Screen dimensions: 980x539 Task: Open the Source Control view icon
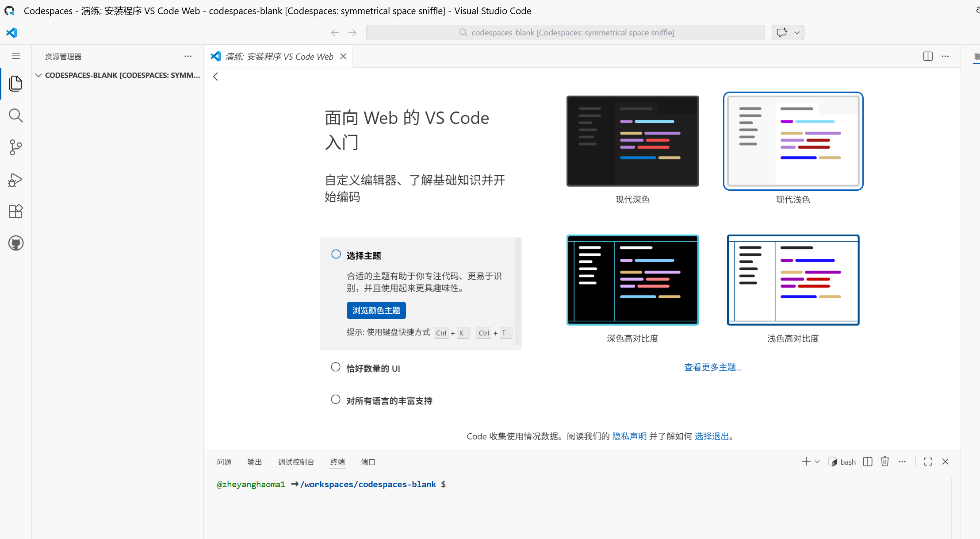[x=15, y=147]
